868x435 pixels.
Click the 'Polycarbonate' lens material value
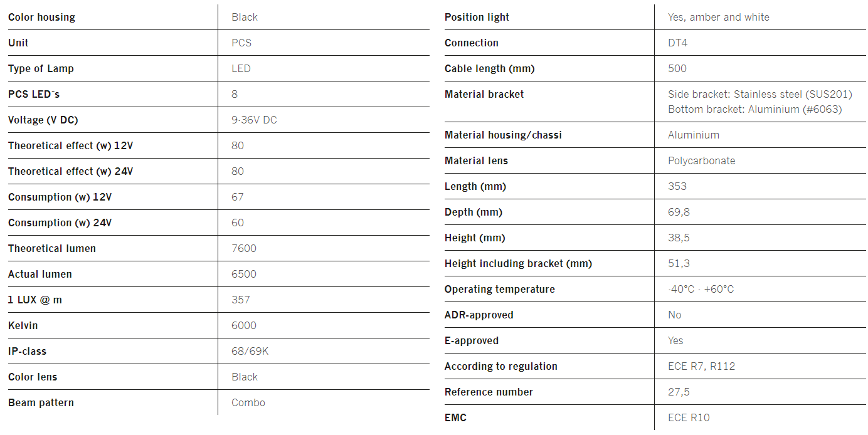click(702, 161)
